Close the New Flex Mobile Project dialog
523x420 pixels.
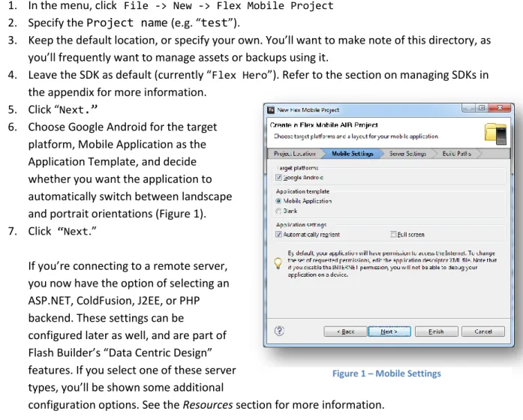click(x=499, y=108)
